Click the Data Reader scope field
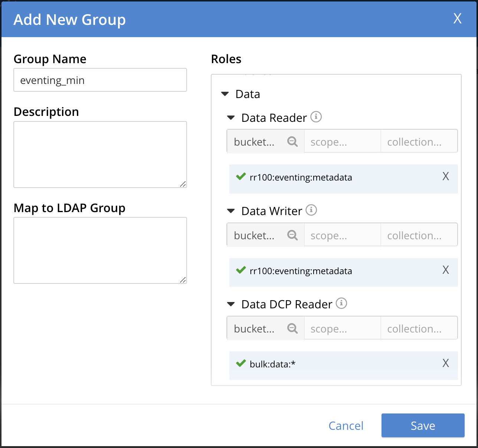The image size is (478, 448). (342, 142)
